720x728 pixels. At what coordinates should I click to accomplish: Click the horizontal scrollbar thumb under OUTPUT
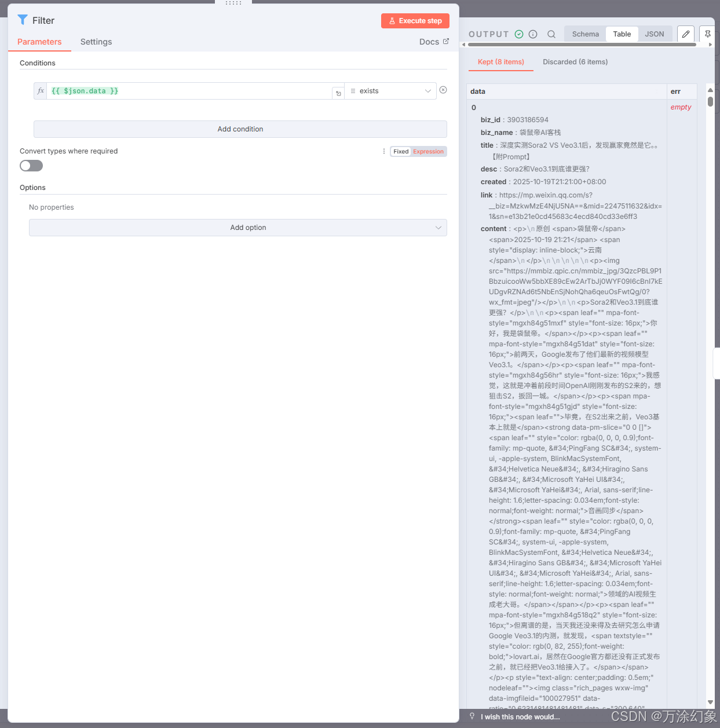(x=582, y=45)
